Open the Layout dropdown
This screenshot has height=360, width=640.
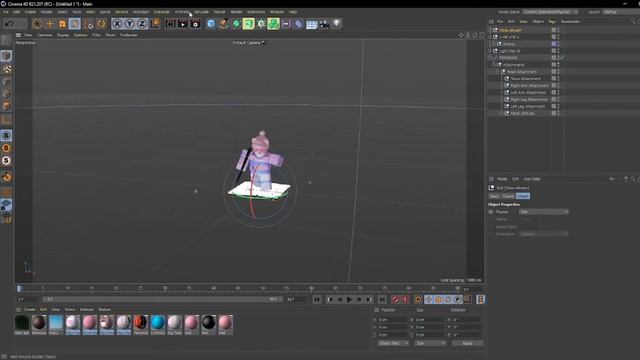620,12
